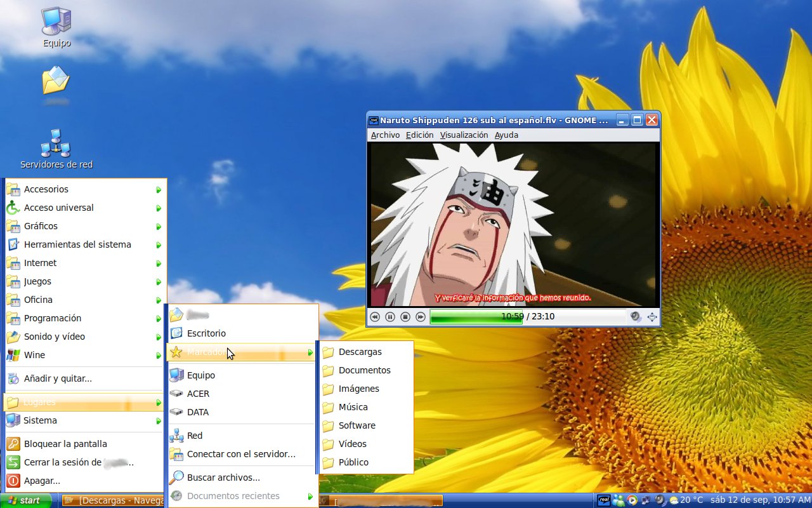Click the rewind button in the player
The width and height of the screenshot is (812, 508).
(x=375, y=317)
